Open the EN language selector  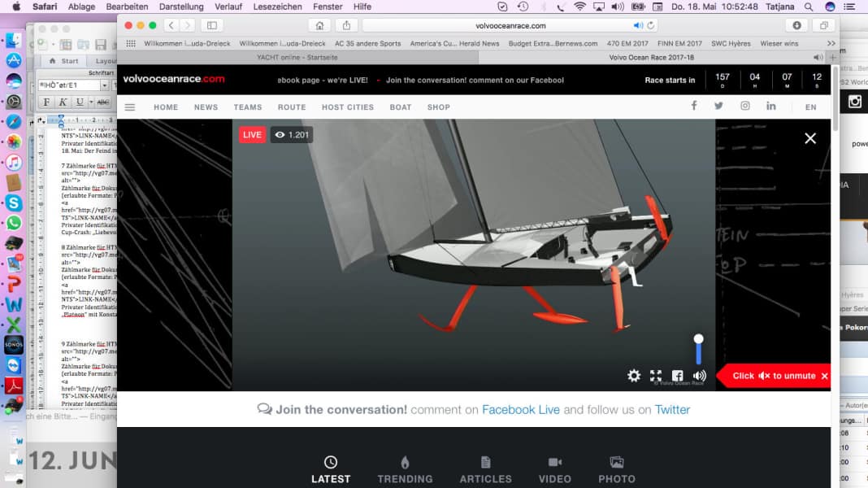coord(811,107)
